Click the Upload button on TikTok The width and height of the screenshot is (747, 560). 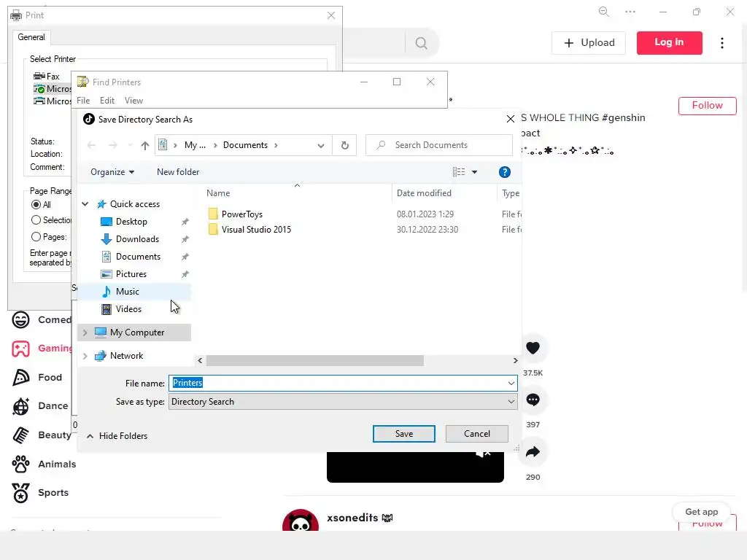click(x=589, y=43)
